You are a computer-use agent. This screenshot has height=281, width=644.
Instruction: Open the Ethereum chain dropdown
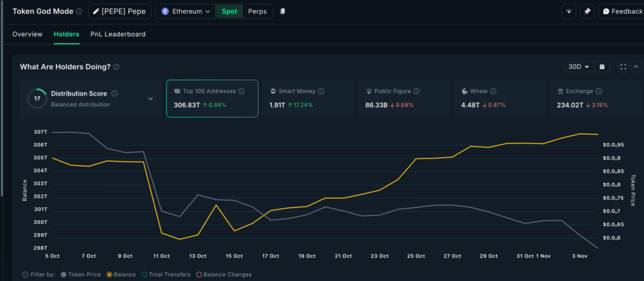click(x=186, y=11)
